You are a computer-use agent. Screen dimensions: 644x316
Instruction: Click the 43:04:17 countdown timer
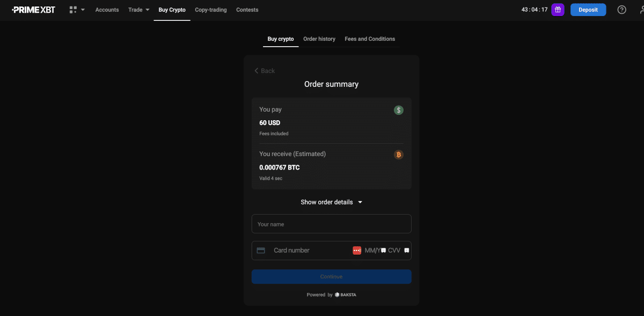(x=535, y=10)
